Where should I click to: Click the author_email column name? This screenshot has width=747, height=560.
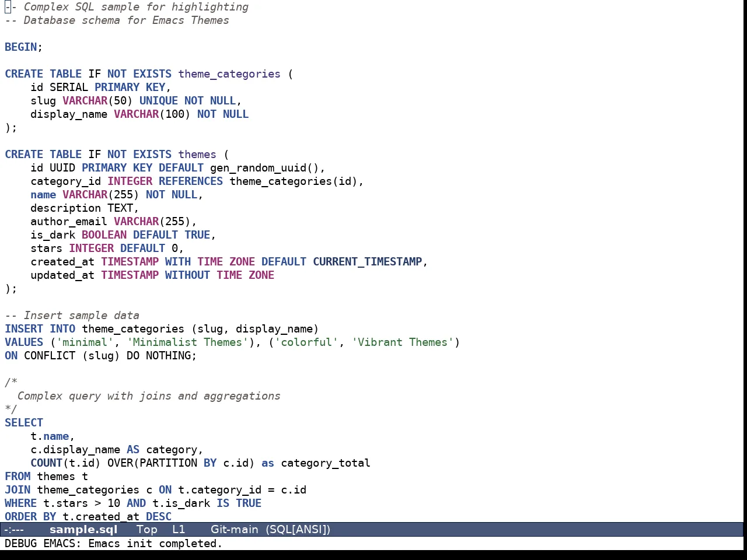coord(69,222)
